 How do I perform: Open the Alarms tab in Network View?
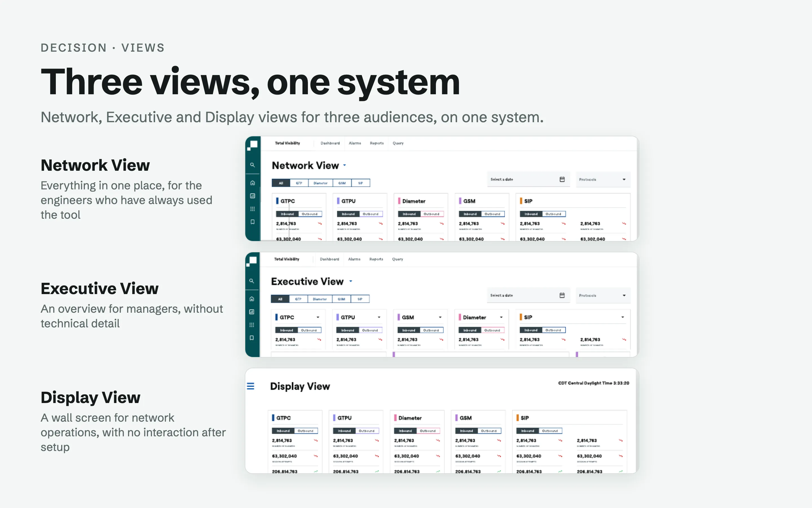(x=355, y=143)
